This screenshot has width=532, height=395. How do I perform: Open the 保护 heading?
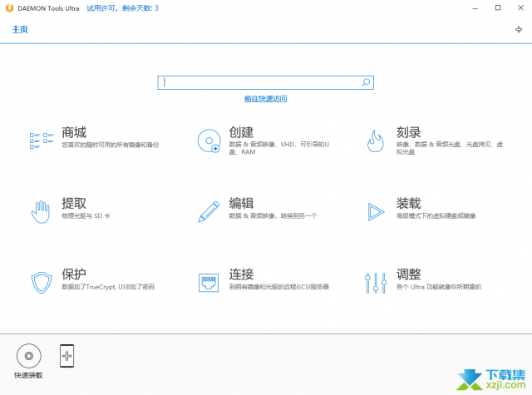click(x=74, y=274)
